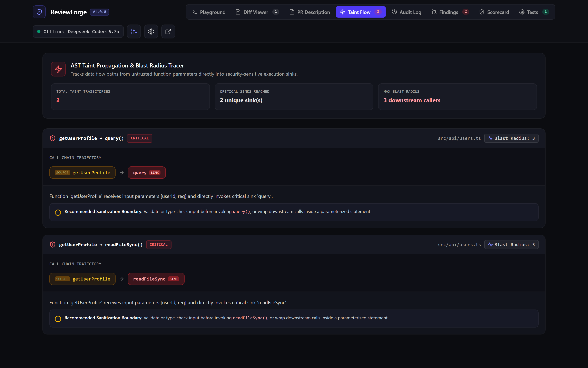Click inline code 'readFileSync()' in recommendation text
Viewport: 588px width, 368px height.
click(x=250, y=318)
